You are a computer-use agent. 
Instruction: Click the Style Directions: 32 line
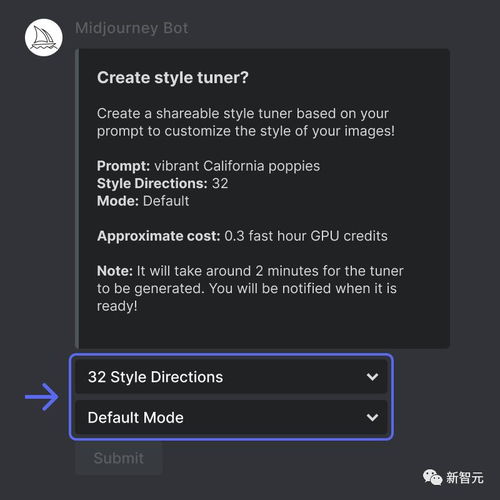[x=163, y=183]
